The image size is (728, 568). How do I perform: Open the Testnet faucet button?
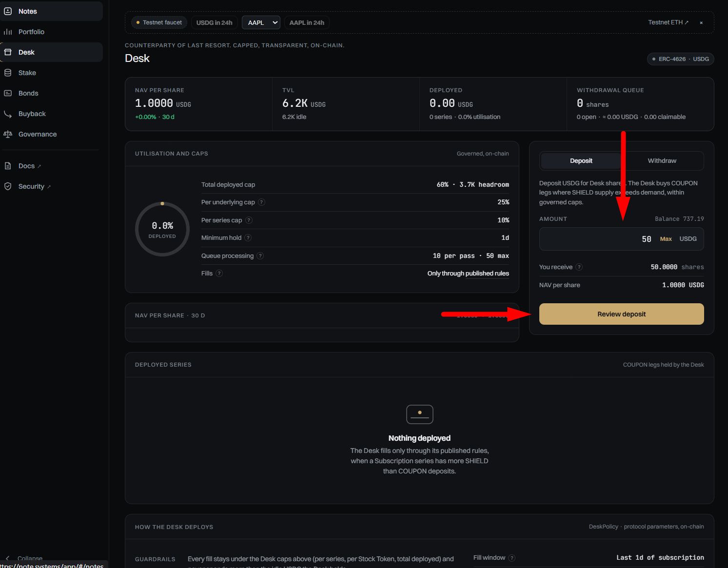(159, 22)
